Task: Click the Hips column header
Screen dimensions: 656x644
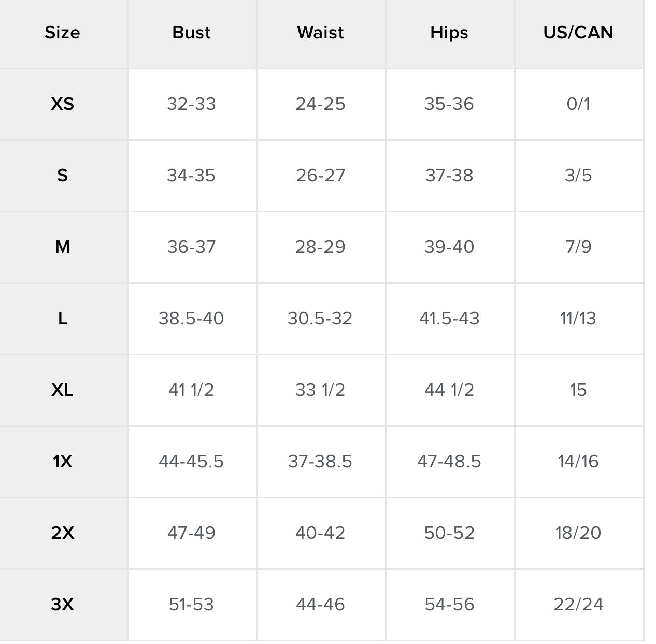Action: coord(449,33)
